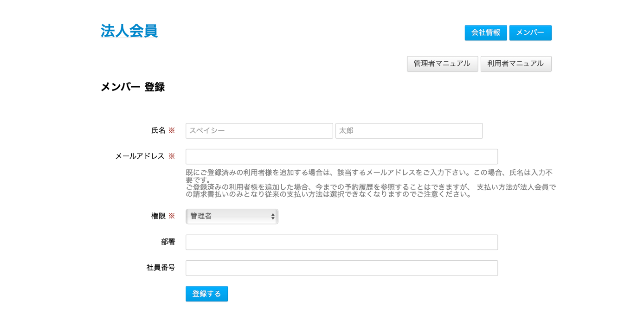
Task: Click the red ※ mark beside 氏名
Action: pos(171,131)
